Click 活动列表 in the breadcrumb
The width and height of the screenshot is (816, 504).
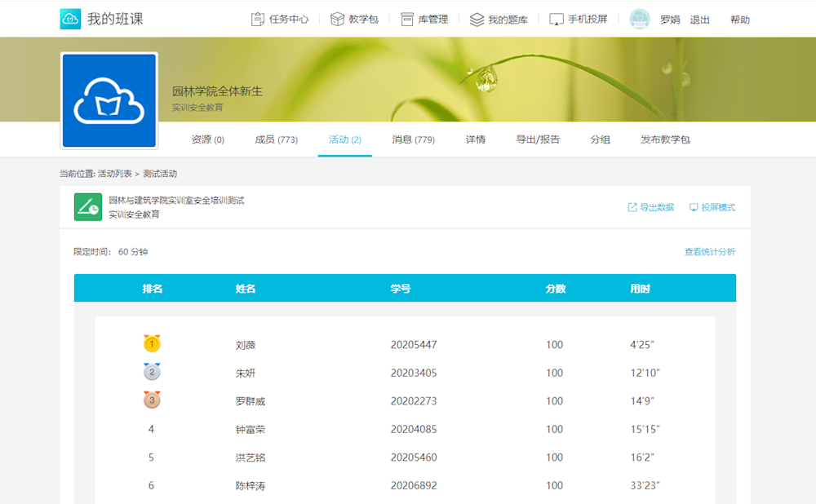coord(115,174)
